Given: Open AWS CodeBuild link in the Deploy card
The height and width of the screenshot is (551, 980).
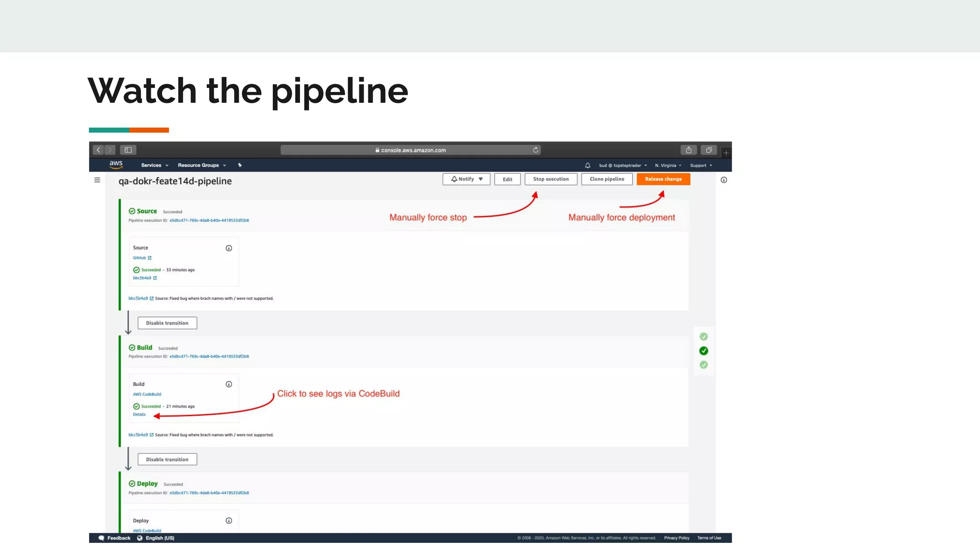Looking at the screenshot, I should pos(147,530).
